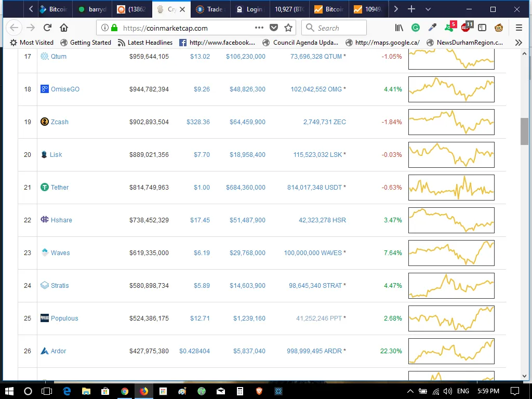Switch to the barryd tab
532x399 pixels.
pyautogui.click(x=92, y=9)
